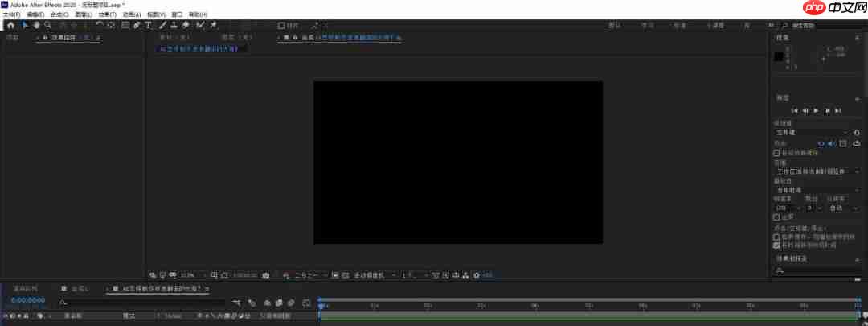Jump to first frame in Preview
This screenshot has height=326, width=868.
click(795, 111)
